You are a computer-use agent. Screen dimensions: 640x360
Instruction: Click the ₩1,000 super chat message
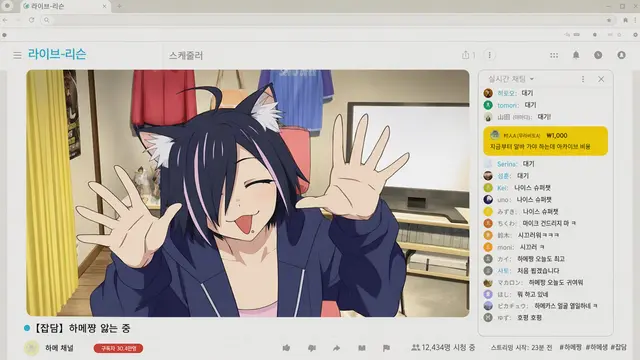pos(545,141)
